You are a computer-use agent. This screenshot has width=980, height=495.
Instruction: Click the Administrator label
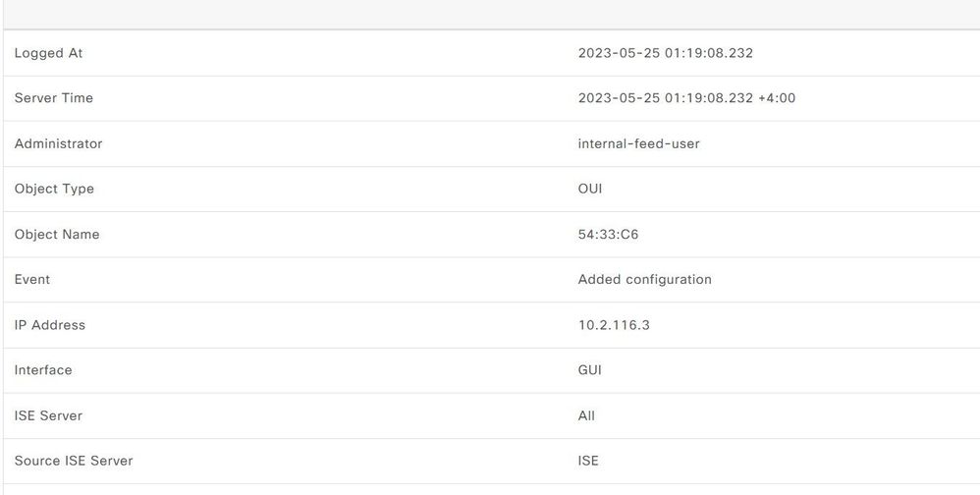pos(58,143)
